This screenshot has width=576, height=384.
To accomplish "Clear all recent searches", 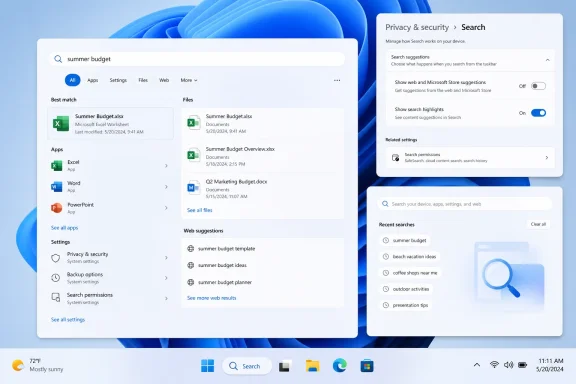I will click(538, 224).
